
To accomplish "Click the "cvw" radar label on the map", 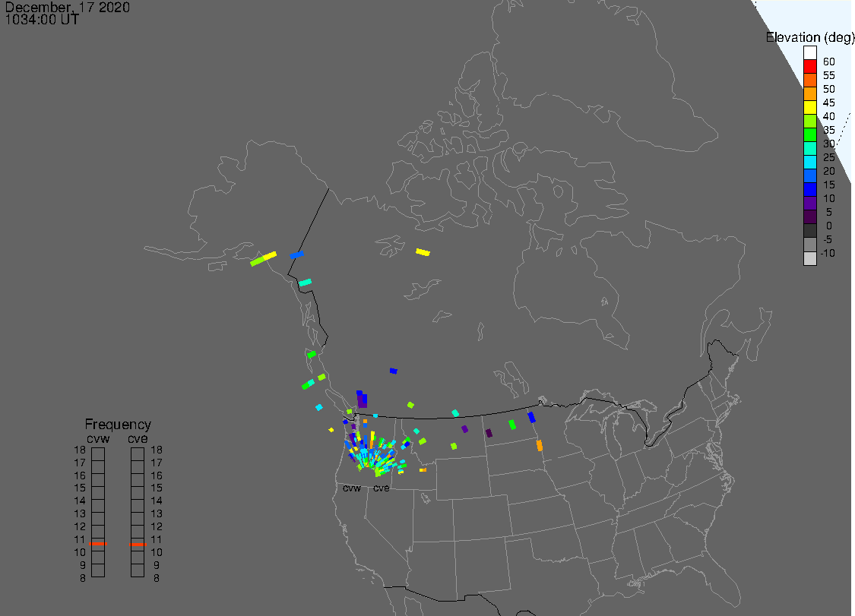I will 352,488.
